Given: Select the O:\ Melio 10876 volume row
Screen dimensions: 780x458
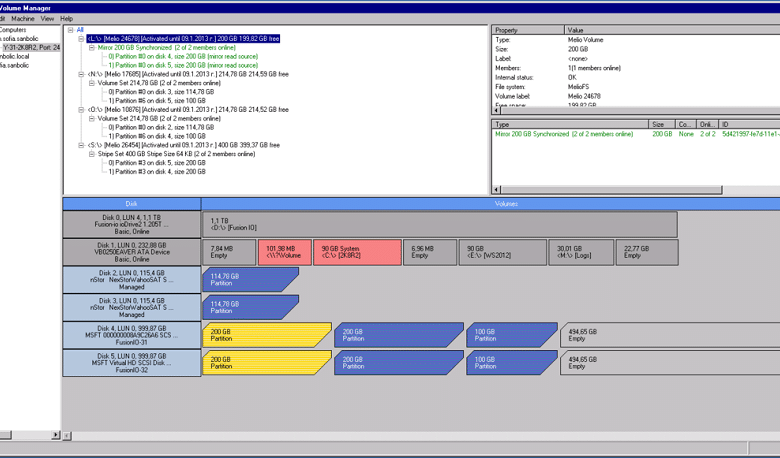Looking at the screenshot, I should pos(188,109).
